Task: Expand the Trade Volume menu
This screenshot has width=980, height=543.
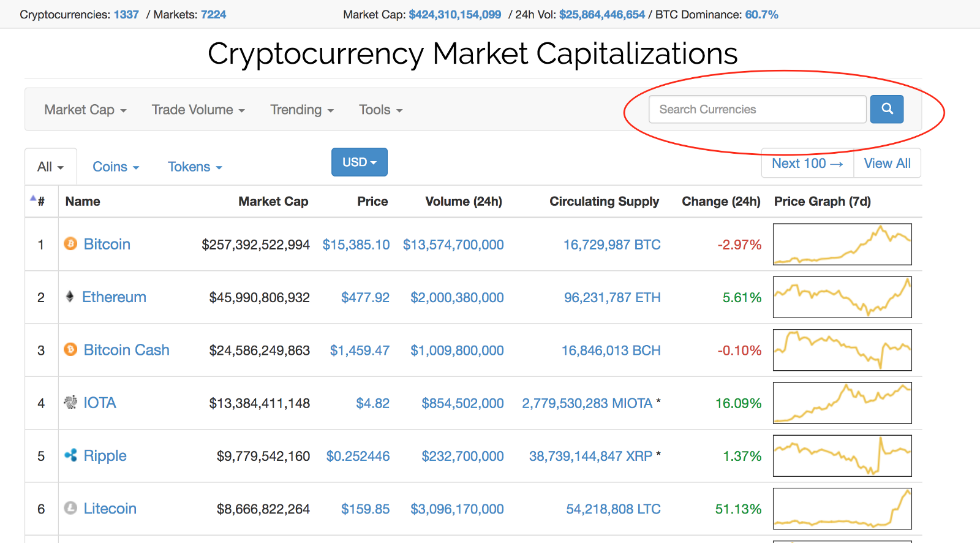Action: tap(198, 110)
